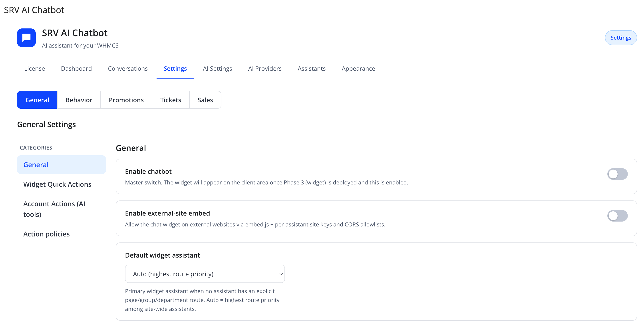Open the Promotions sub-tab
Viewport: 644px width, 324px height.
point(126,100)
